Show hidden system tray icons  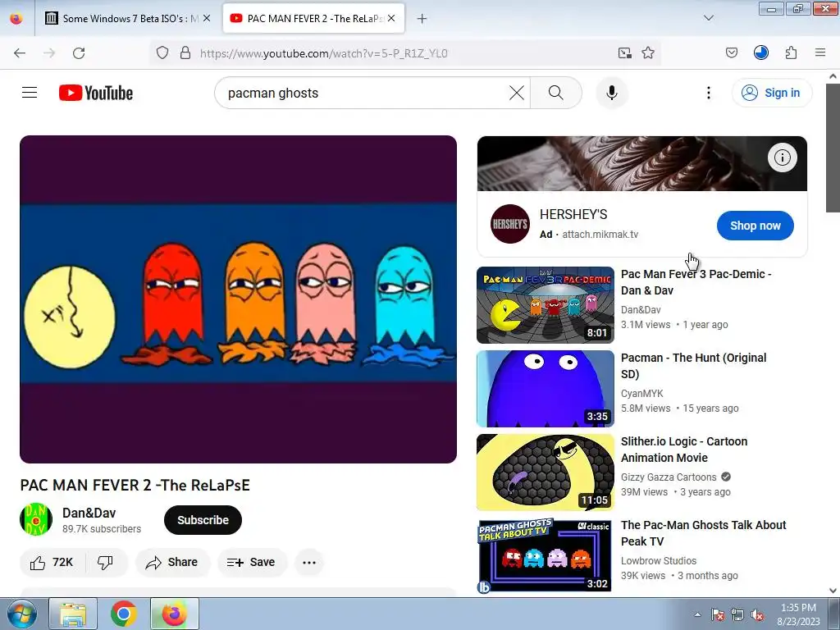(x=697, y=614)
